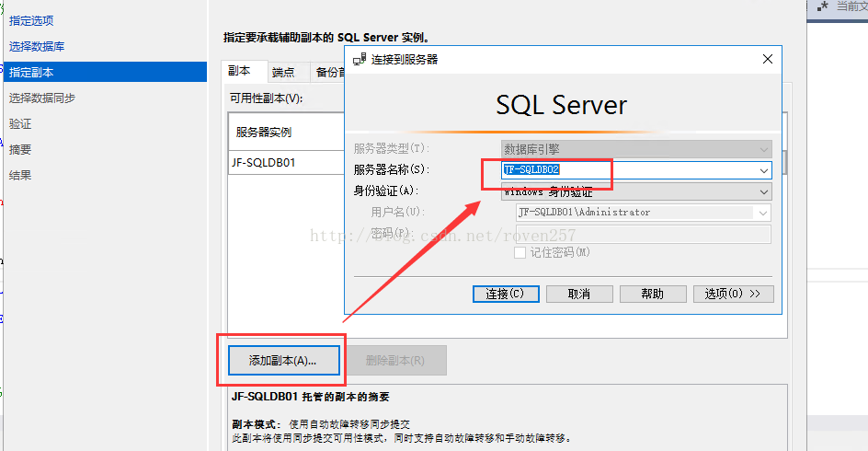Select Select Databases (选择数据库) step

[x=37, y=47]
